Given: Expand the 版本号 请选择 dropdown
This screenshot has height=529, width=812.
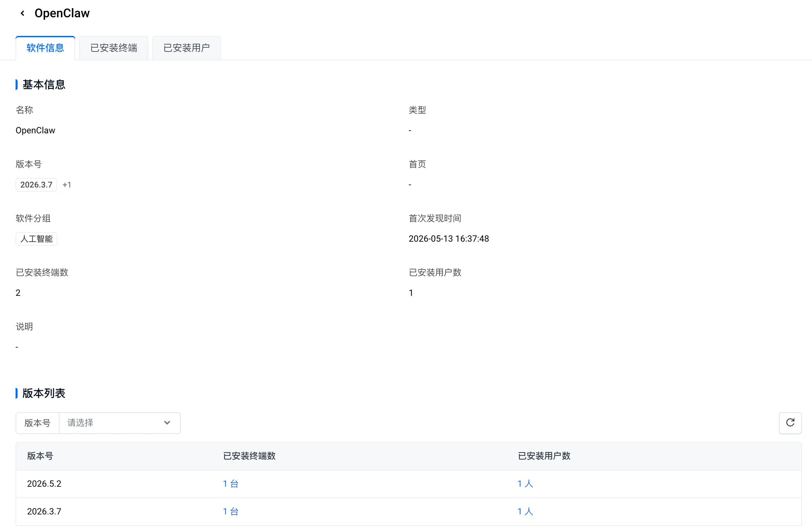Looking at the screenshot, I should click(120, 423).
